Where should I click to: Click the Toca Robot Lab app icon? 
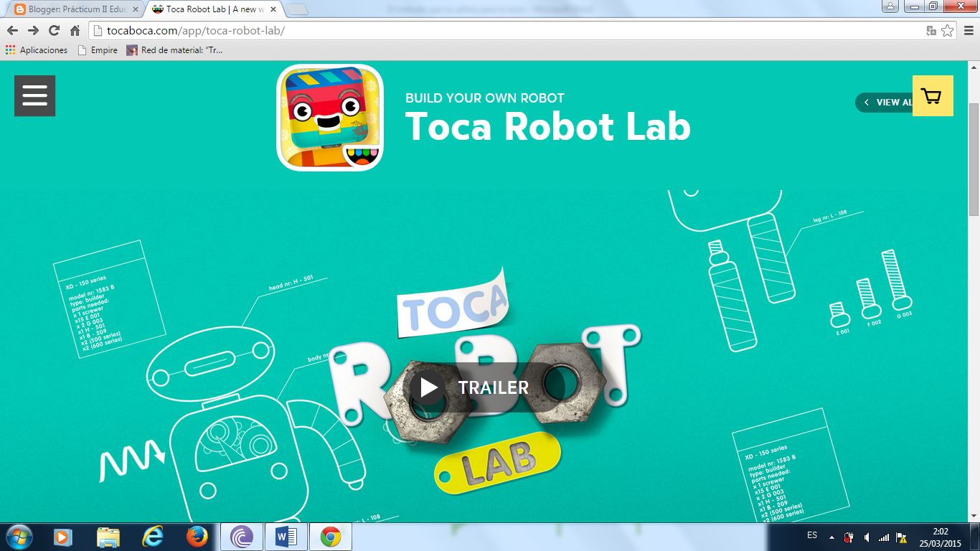pos(330,118)
